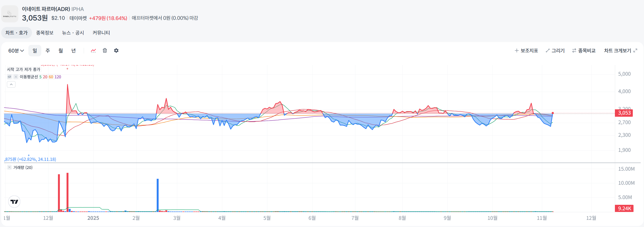The image size is (644, 227).
Task: Click the 3,053 current price tag
Action: click(x=624, y=113)
